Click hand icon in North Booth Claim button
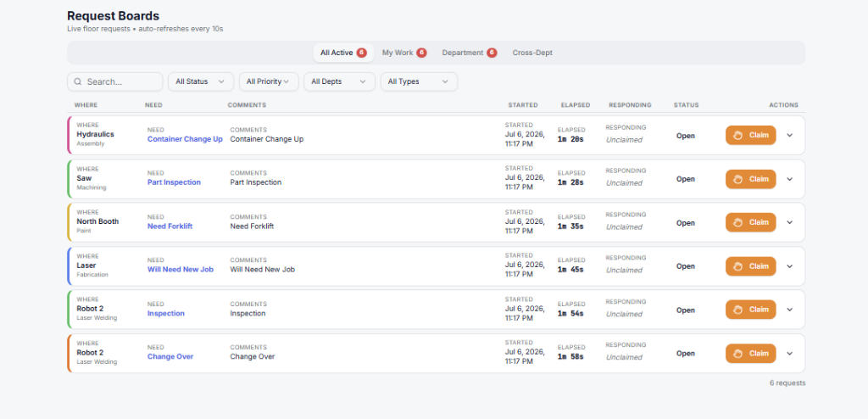 point(737,222)
